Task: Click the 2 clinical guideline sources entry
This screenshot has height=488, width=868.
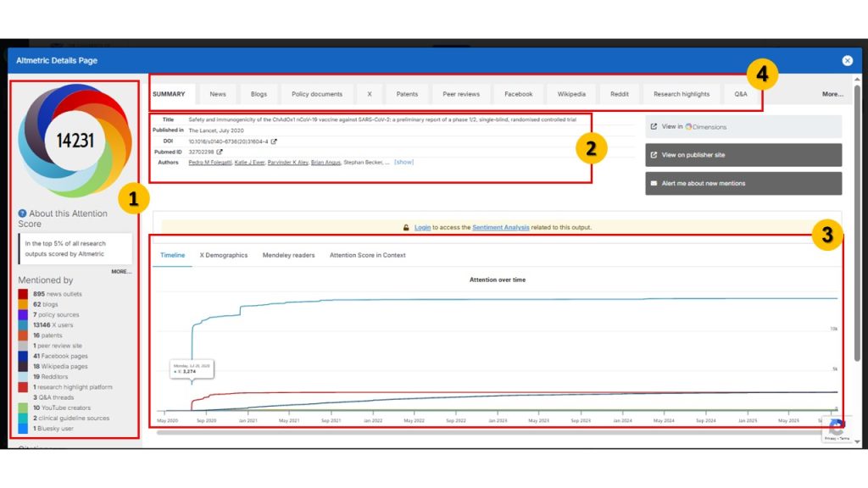Action: coord(71,419)
